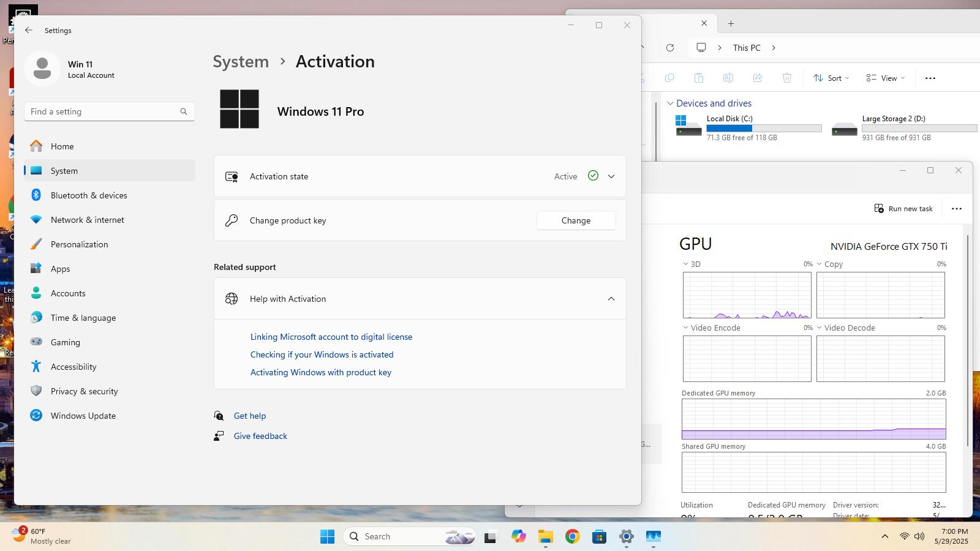Click the Get help icon

point(219,416)
